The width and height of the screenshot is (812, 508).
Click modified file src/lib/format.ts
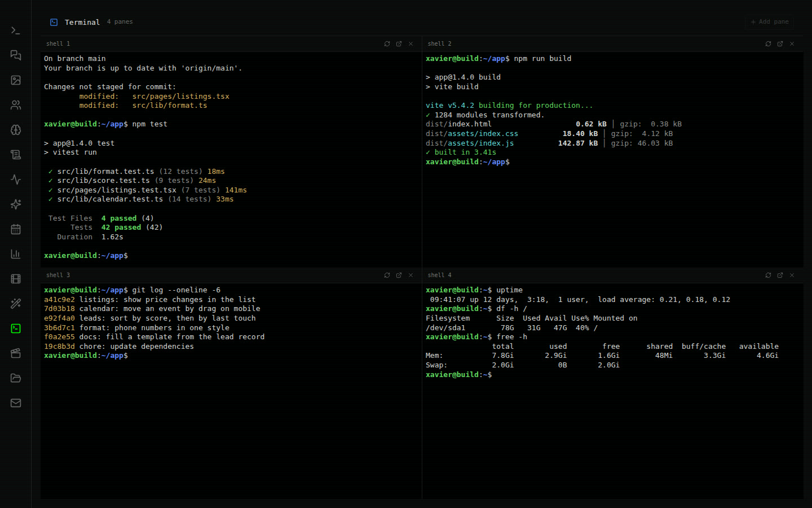click(x=170, y=106)
